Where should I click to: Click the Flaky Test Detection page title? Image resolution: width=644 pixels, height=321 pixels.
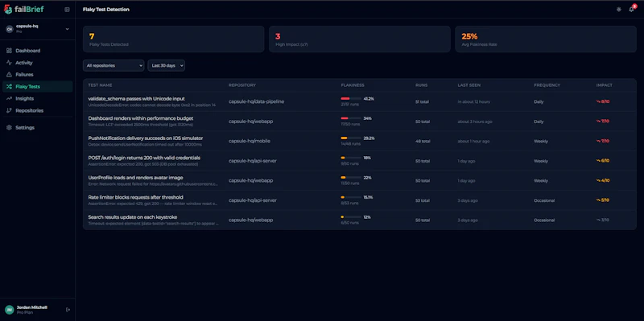pos(106,10)
